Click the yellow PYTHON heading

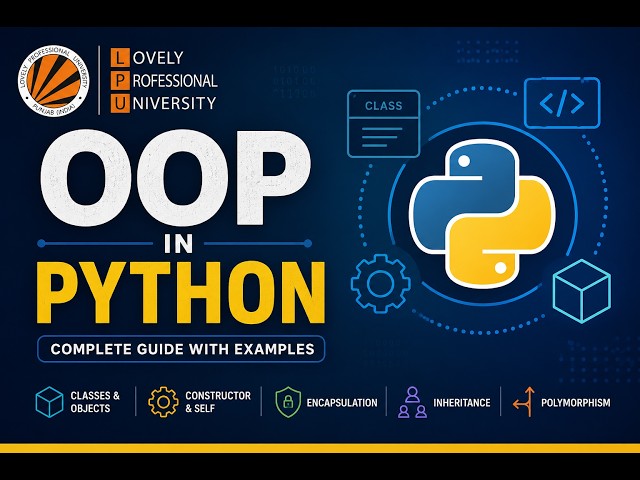click(x=181, y=293)
